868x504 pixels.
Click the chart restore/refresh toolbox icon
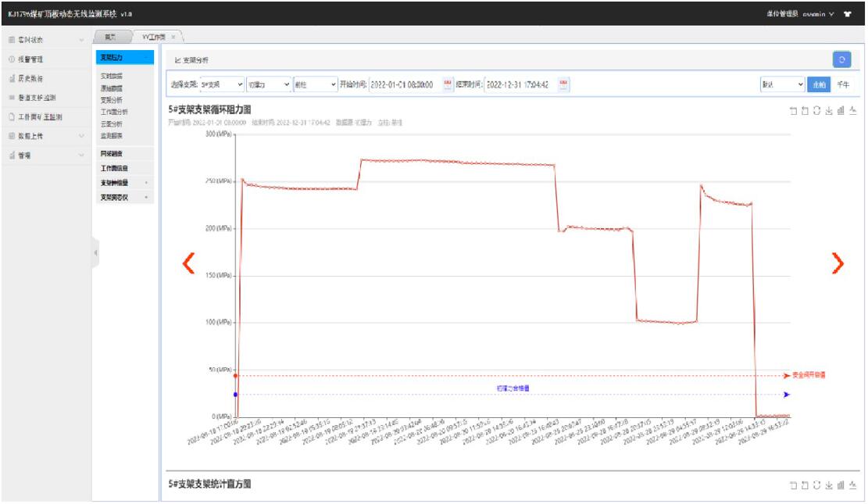click(817, 111)
